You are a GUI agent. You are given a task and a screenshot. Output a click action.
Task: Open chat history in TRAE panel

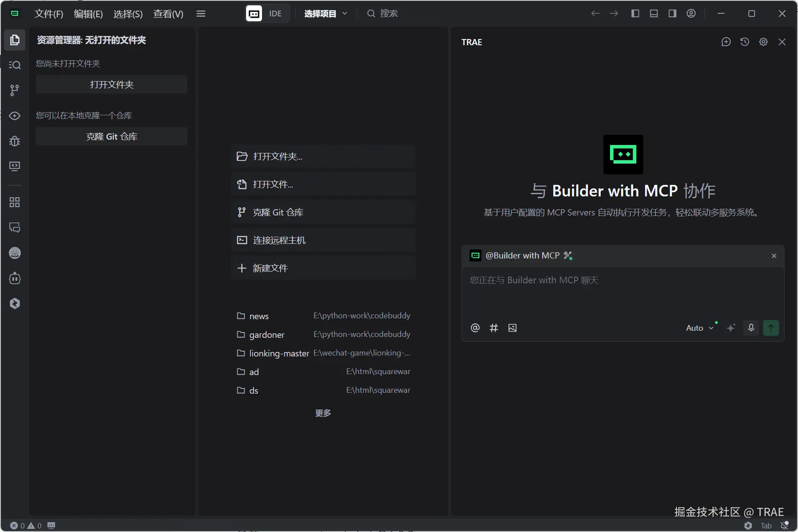tap(745, 42)
